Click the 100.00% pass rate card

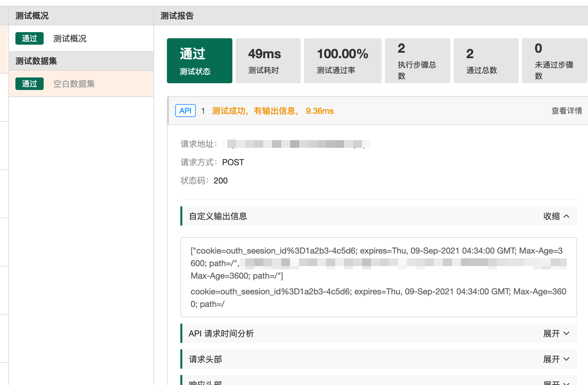point(342,61)
